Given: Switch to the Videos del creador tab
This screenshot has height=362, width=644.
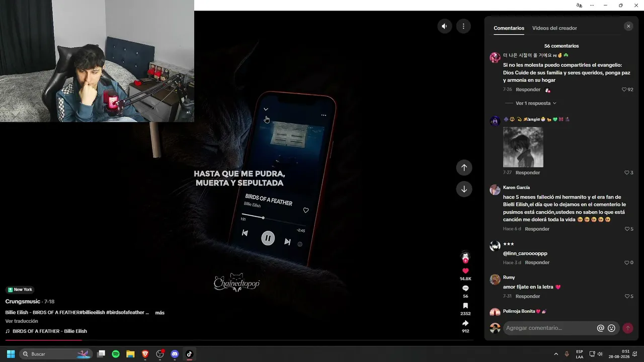Looking at the screenshot, I should pyautogui.click(x=554, y=28).
